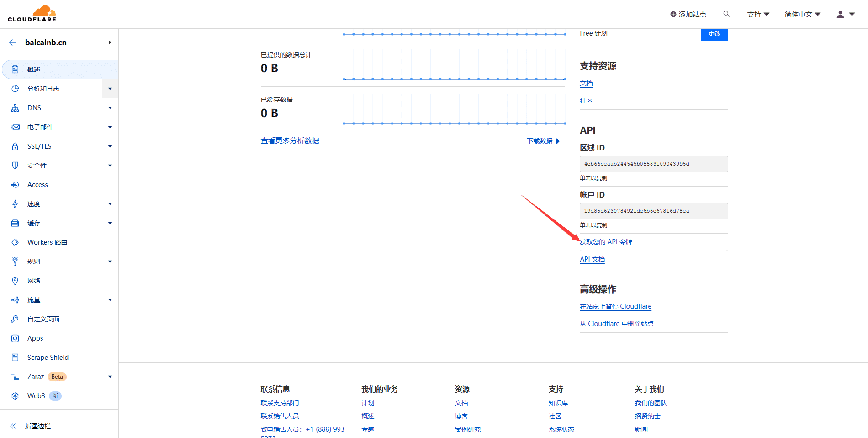
Task: Open the DNS section in sidebar
Action: (34, 107)
